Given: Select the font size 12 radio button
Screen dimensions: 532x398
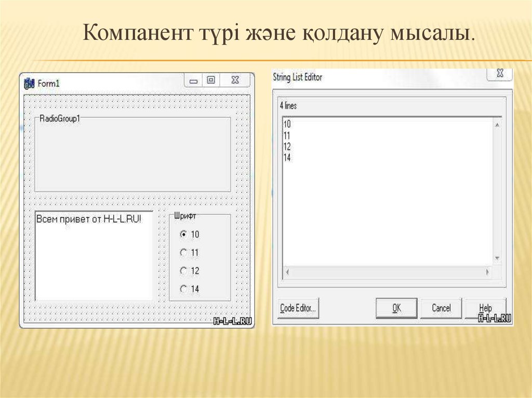Looking at the screenshot, I should point(184,271).
